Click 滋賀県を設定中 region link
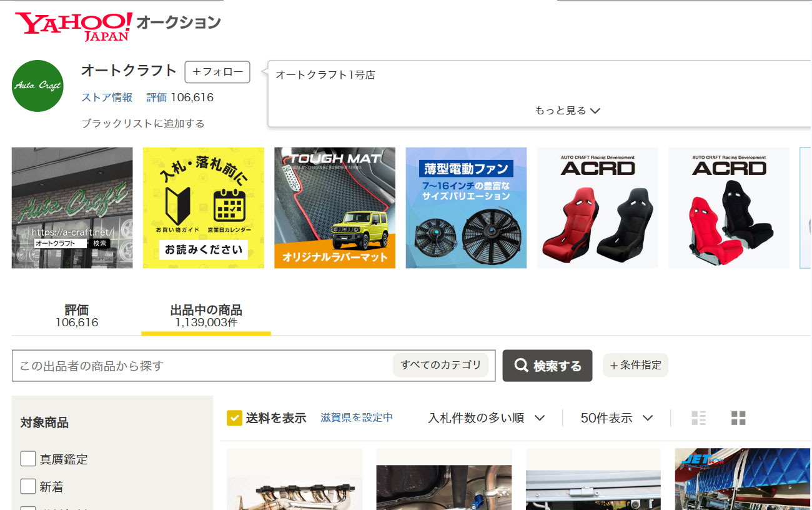Viewport: 812px width, 510px height. point(357,417)
